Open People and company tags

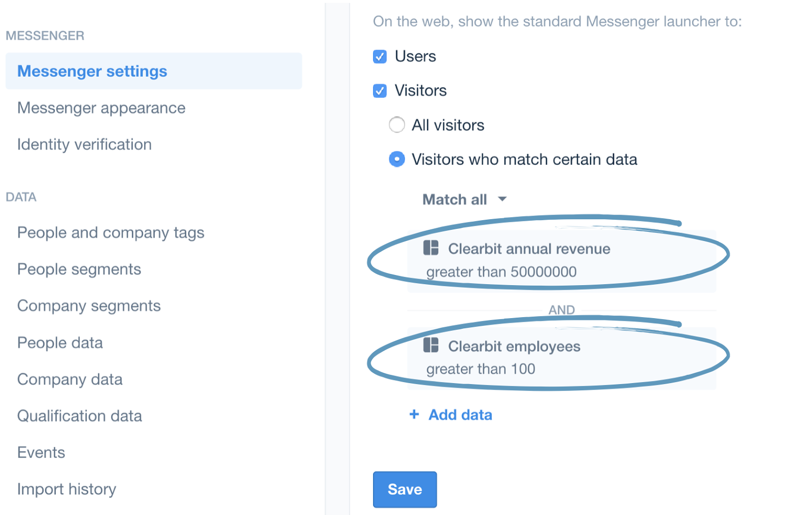coord(111,232)
